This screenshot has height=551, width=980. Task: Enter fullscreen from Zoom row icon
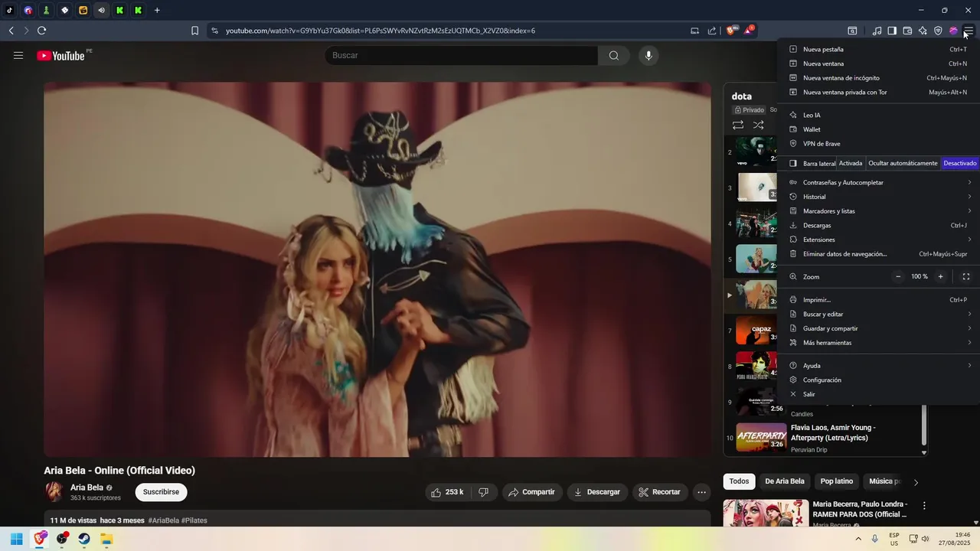coord(966,276)
